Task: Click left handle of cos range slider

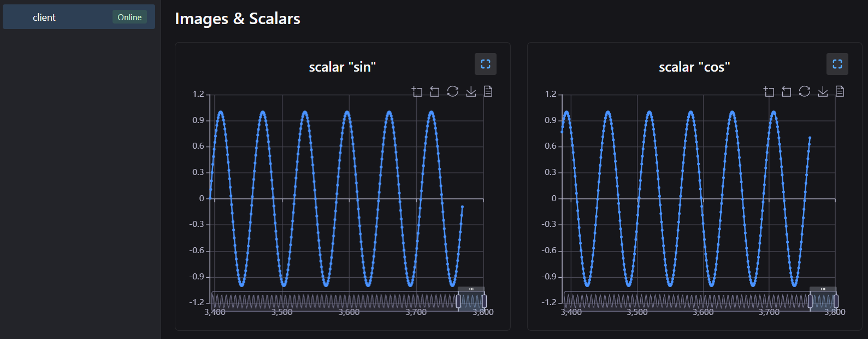Action: [x=810, y=301]
